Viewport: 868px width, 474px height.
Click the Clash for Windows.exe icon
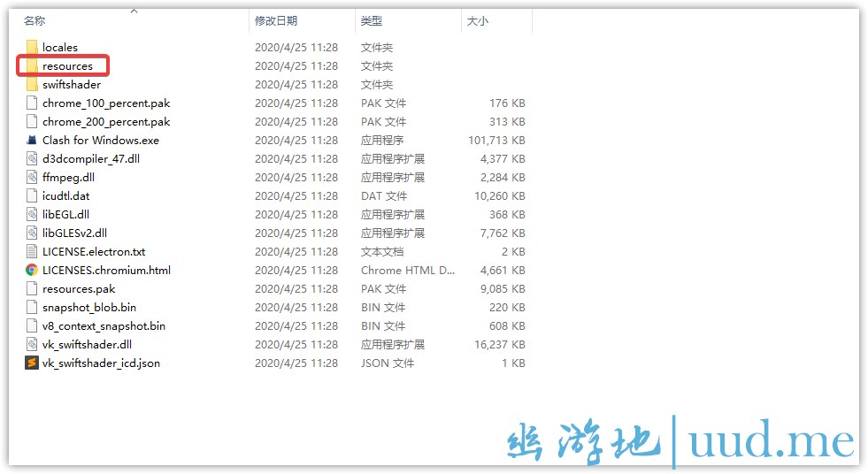[x=32, y=141]
